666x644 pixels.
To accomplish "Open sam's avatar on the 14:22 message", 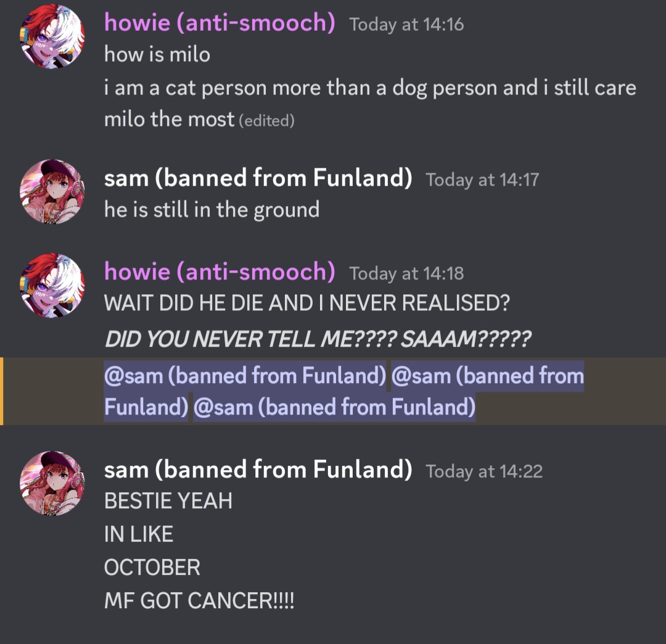I will tap(52, 483).
